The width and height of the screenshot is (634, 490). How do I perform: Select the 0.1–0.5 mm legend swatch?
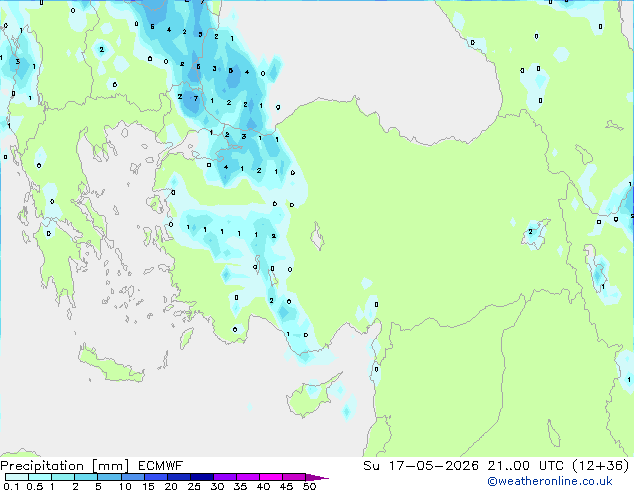pyautogui.click(x=17, y=477)
